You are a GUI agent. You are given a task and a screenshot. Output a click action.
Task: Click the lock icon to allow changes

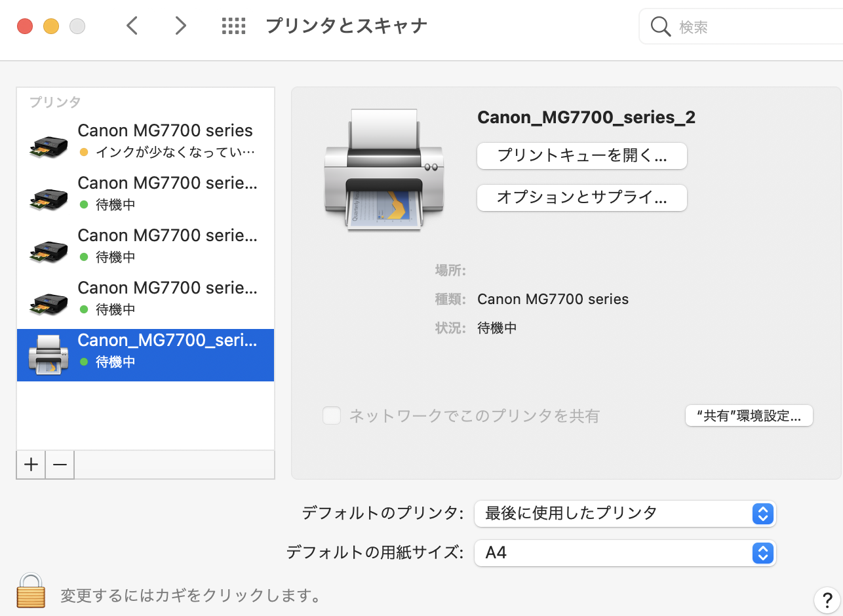(x=31, y=590)
